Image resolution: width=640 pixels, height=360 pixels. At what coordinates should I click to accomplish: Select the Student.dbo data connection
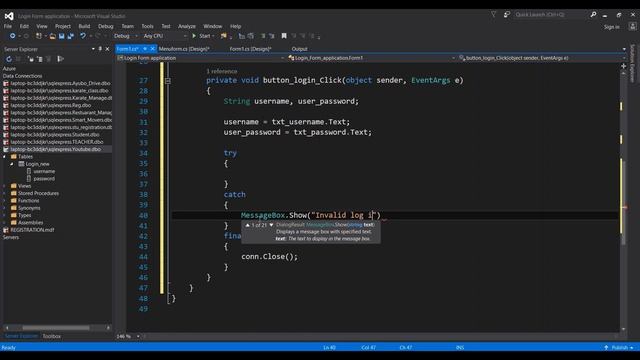(x=55, y=135)
